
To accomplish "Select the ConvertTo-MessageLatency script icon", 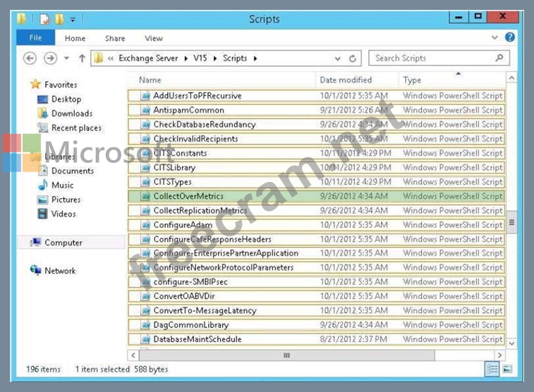I will tap(145, 311).
